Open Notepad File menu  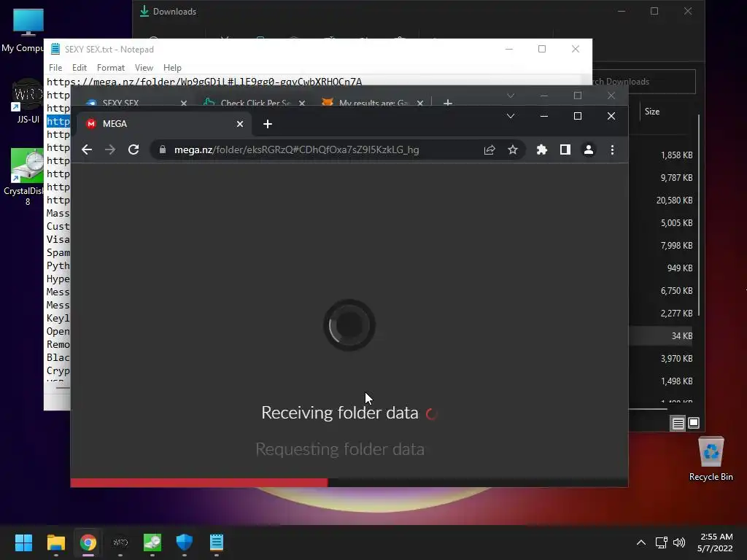point(55,68)
